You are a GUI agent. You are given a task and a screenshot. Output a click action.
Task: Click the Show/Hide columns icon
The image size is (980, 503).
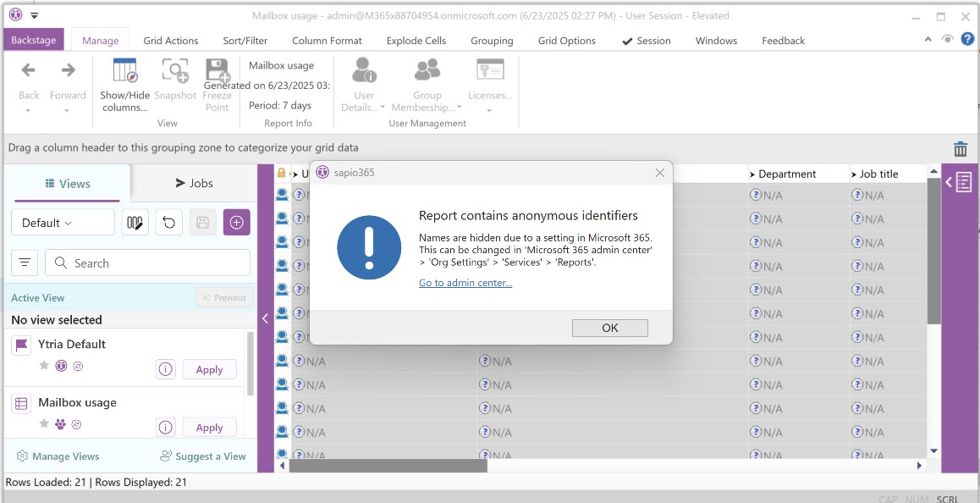point(124,73)
